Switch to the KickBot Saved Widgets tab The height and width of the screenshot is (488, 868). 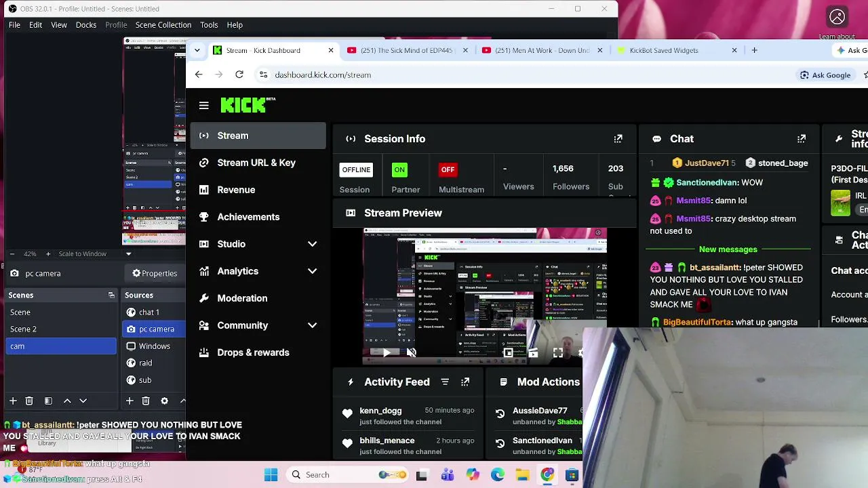pyautogui.click(x=677, y=50)
